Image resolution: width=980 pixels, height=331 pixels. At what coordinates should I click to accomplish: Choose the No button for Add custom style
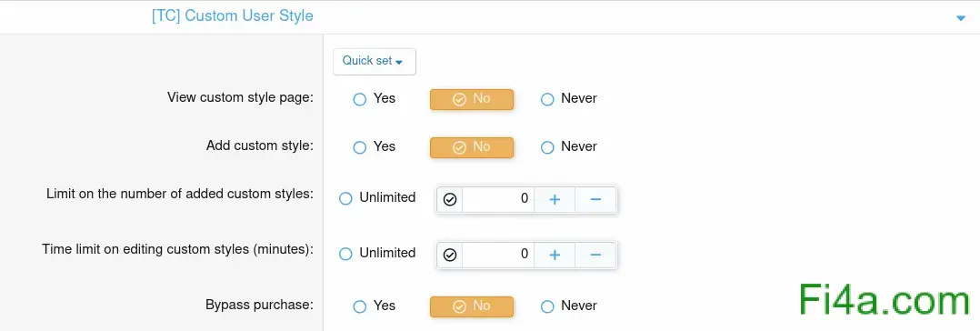coord(472,147)
